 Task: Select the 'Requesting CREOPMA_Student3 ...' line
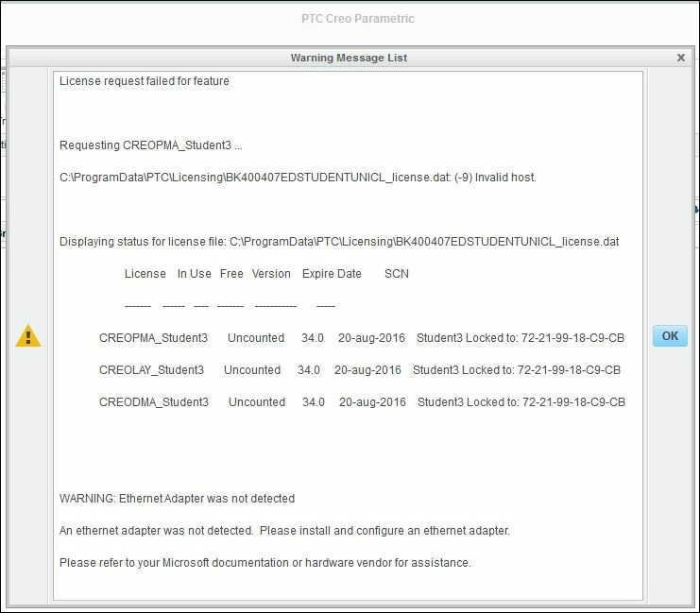[x=151, y=145]
